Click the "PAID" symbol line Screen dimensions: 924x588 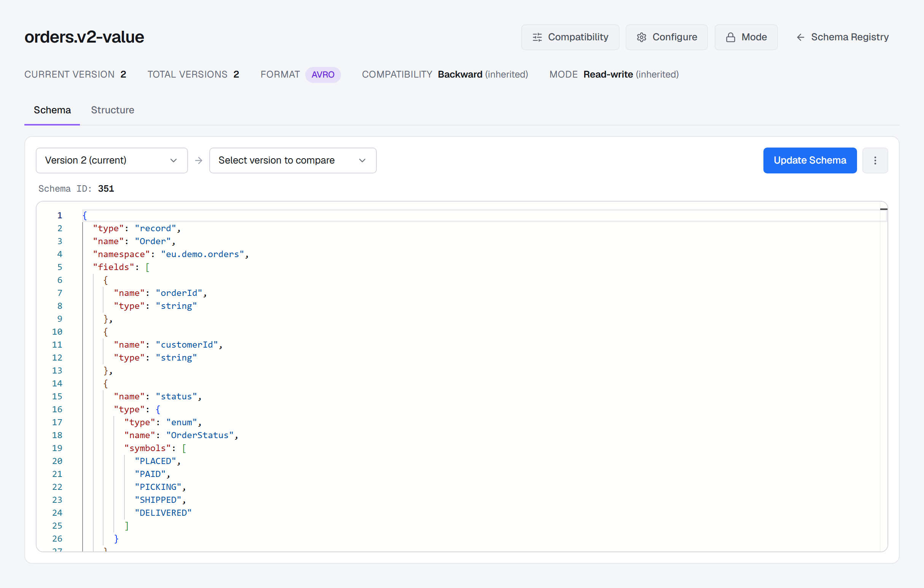point(152,474)
